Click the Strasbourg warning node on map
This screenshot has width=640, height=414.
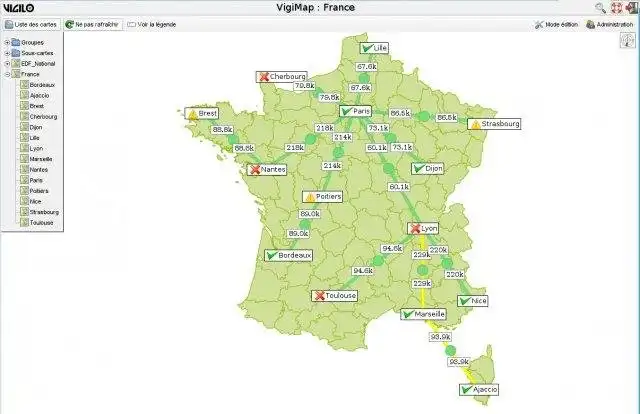coord(494,124)
